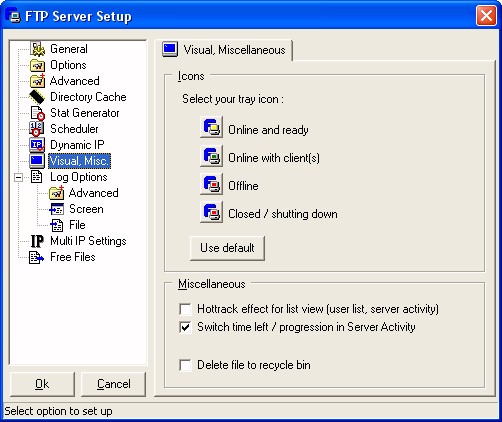Collapse the Log Options tree node
The width and height of the screenshot is (502, 422).
point(19,177)
